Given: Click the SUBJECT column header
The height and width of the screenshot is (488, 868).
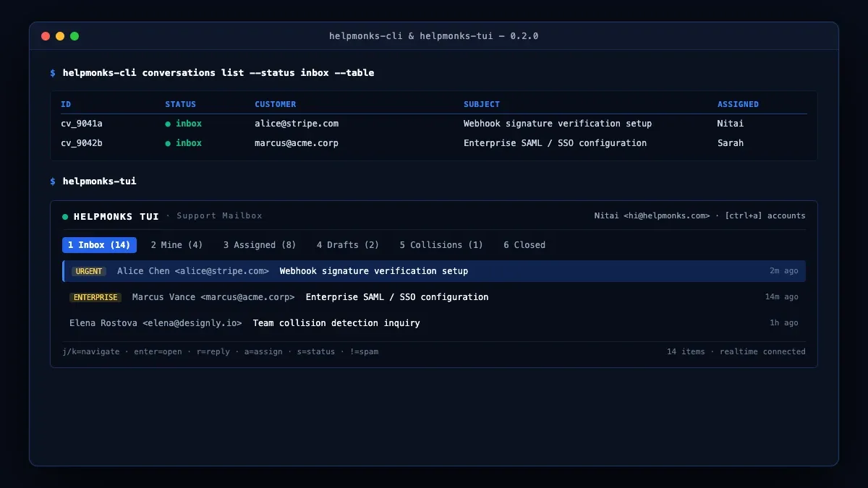Looking at the screenshot, I should 482,104.
